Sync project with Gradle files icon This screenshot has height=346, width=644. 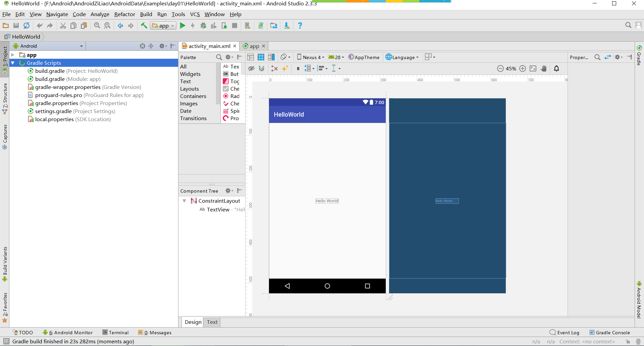[x=261, y=26]
